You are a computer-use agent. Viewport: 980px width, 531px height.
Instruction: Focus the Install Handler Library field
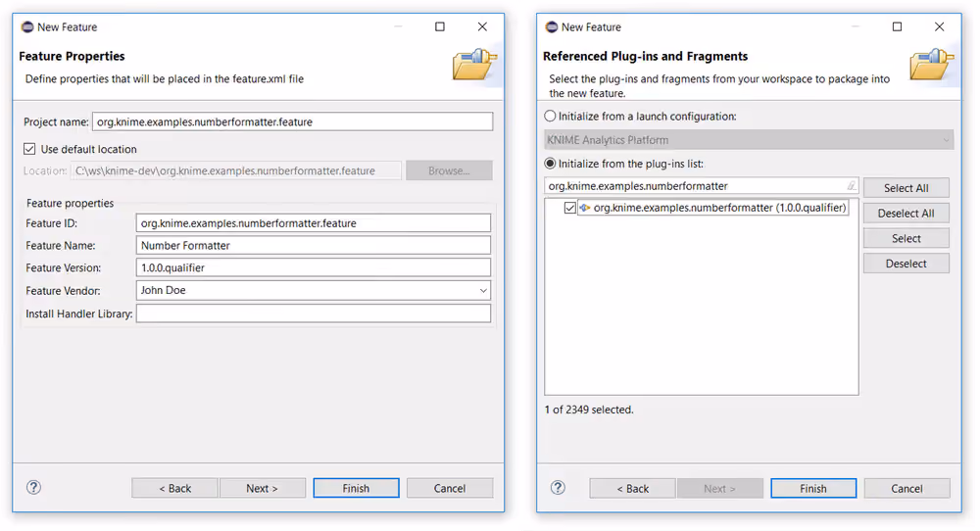pos(314,314)
